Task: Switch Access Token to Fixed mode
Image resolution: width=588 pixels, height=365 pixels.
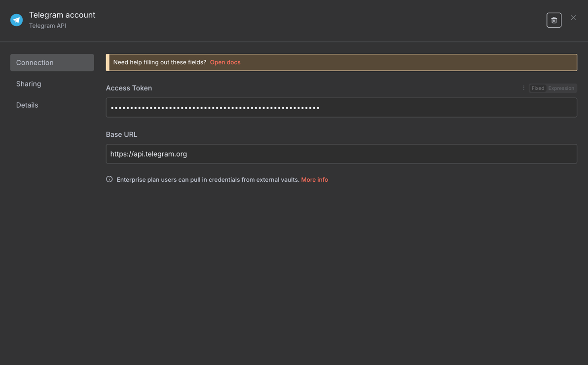Action: (538, 88)
